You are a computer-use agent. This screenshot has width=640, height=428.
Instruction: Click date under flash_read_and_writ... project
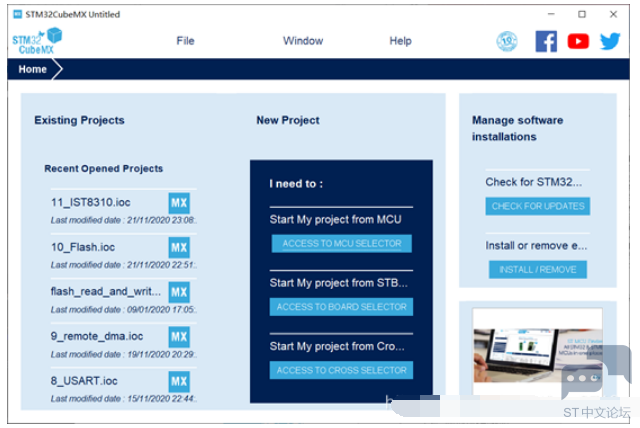coord(124,310)
